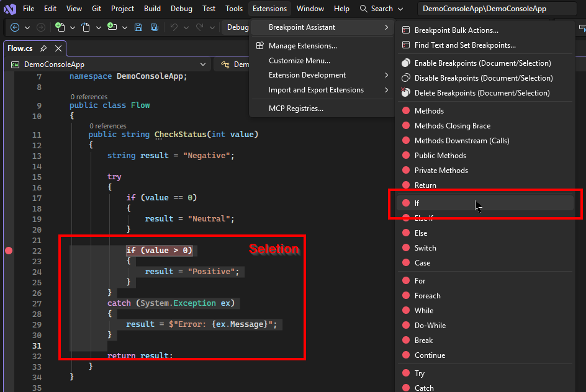The height and width of the screenshot is (392, 586).
Task: Click the CheckStatus method name in code
Action: point(181,135)
